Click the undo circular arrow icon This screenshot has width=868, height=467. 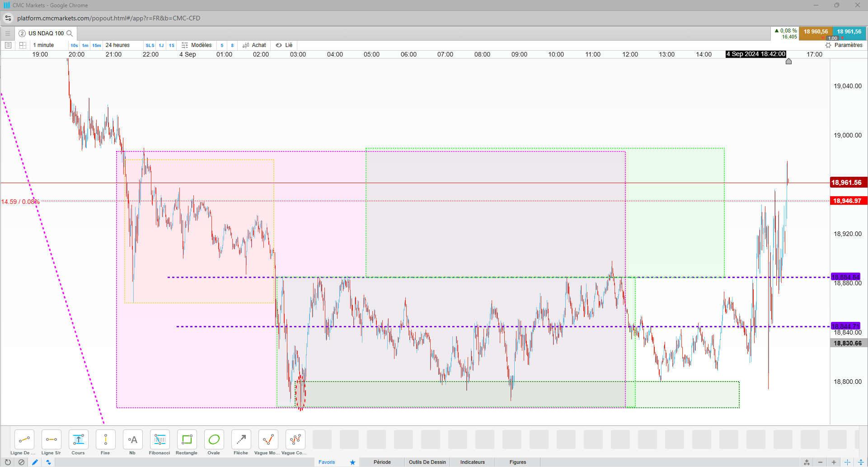[8, 462]
